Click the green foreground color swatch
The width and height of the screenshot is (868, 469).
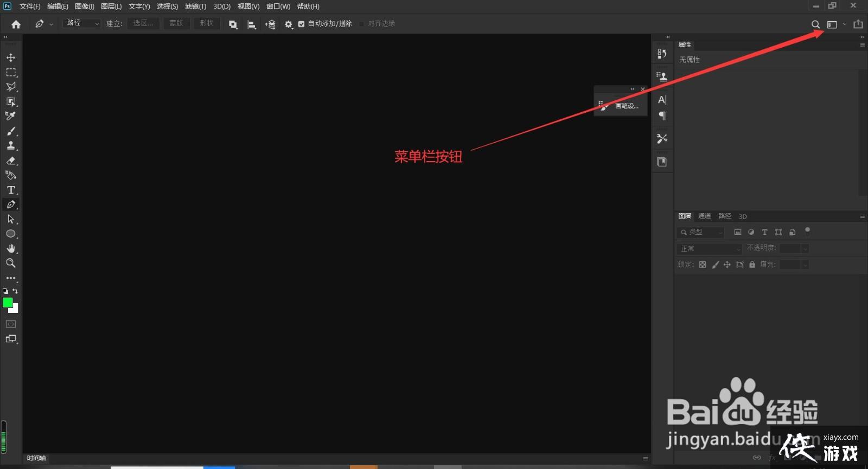point(8,303)
